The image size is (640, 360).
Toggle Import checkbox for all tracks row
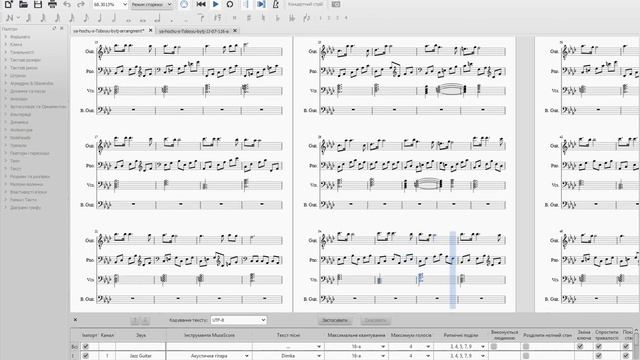pos(85,347)
